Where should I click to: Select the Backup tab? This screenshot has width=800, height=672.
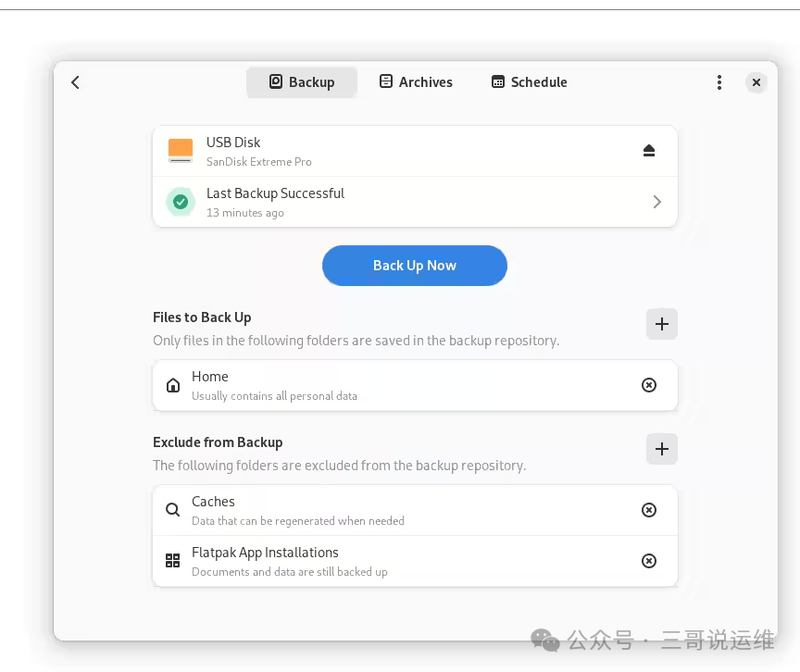click(x=302, y=82)
